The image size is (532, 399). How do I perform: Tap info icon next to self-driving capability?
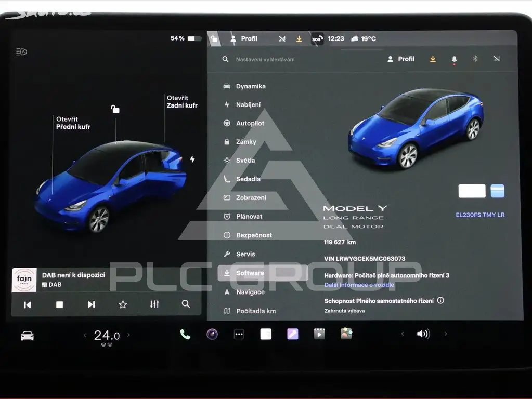440,300
